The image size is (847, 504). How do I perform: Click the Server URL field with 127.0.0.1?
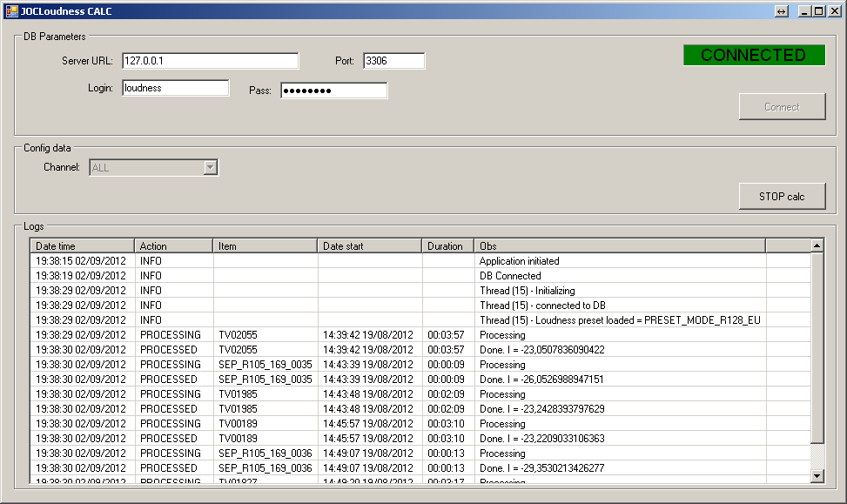pyautogui.click(x=210, y=61)
